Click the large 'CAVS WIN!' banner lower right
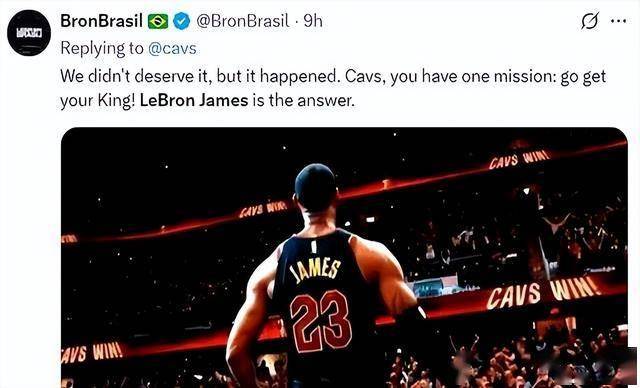The width and height of the screenshot is (640, 388). 543,291
